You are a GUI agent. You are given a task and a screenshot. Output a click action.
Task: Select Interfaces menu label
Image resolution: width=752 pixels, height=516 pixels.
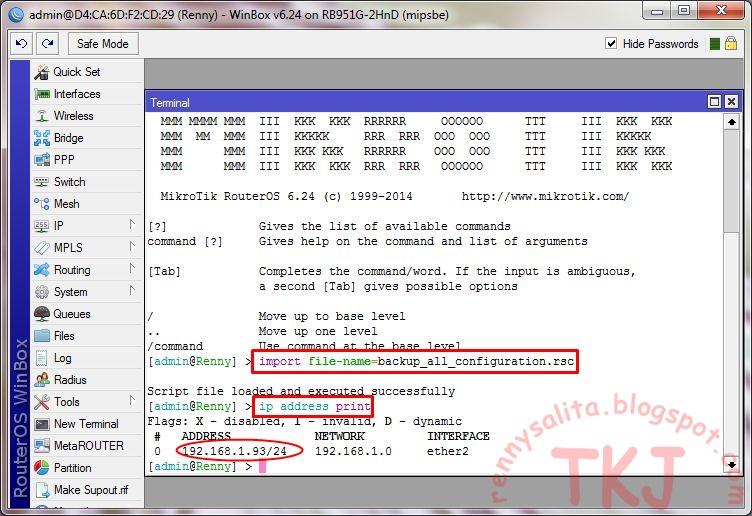77,94
